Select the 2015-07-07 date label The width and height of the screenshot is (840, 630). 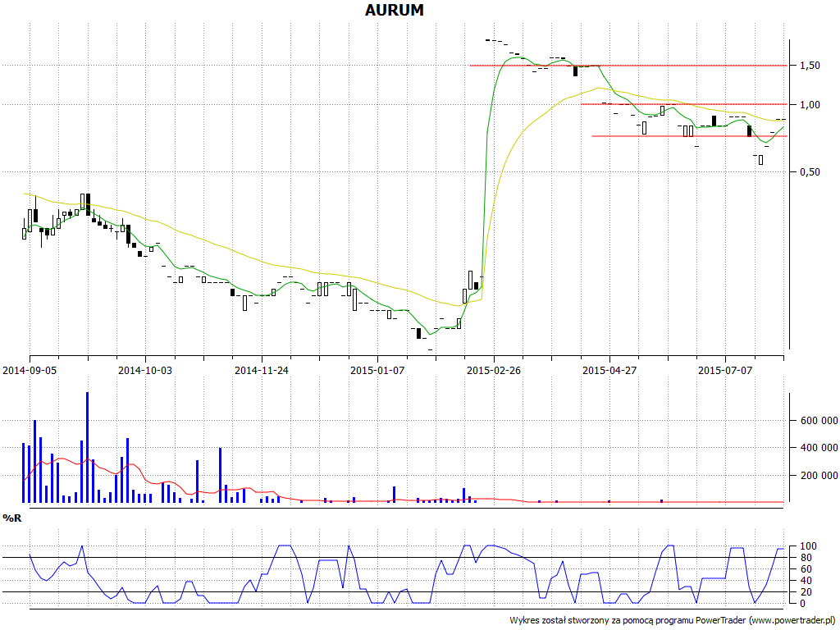click(x=725, y=370)
